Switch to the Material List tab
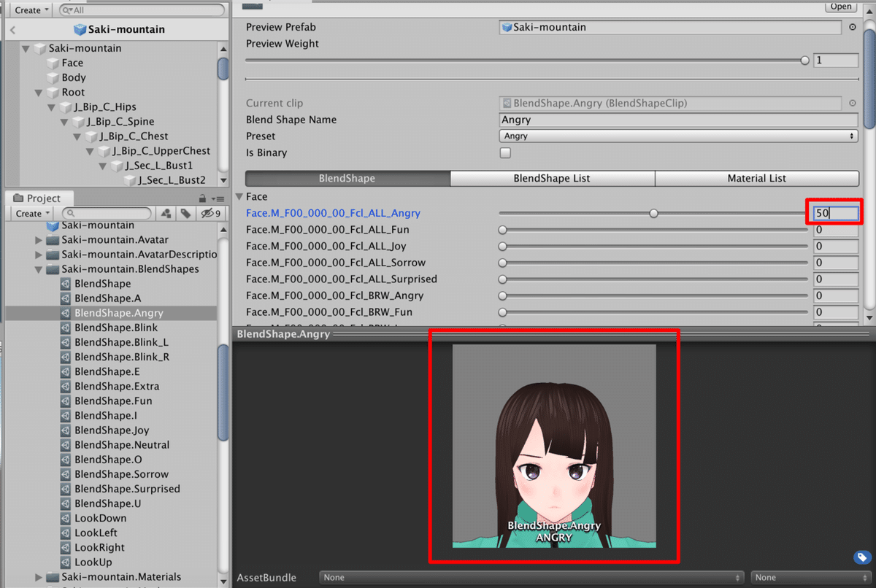 pyautogui.click(x=757, y=178)
